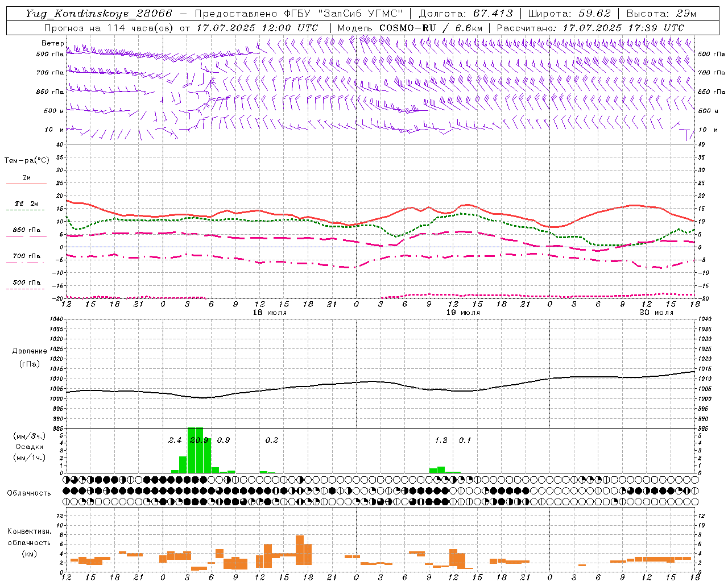Click the elevation label Высота: 29м
The height and width of the screenshot is (582, 728).
point(661,14)
